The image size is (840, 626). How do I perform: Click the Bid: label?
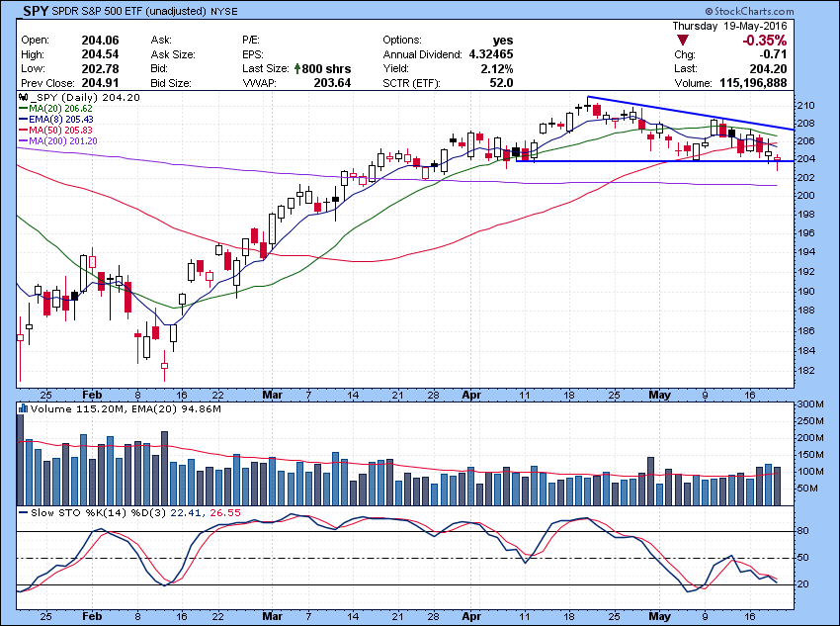tap(160, 68)
